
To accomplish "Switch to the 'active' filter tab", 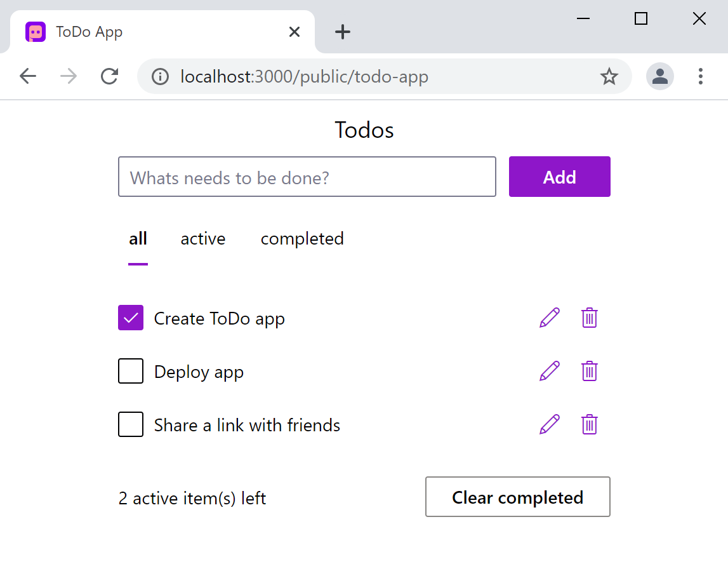I will [203, 239].
